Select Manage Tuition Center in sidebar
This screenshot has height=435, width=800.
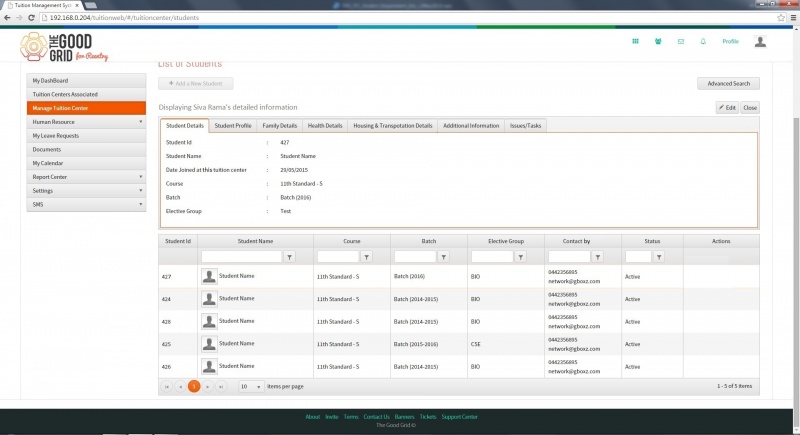[86, 108]
